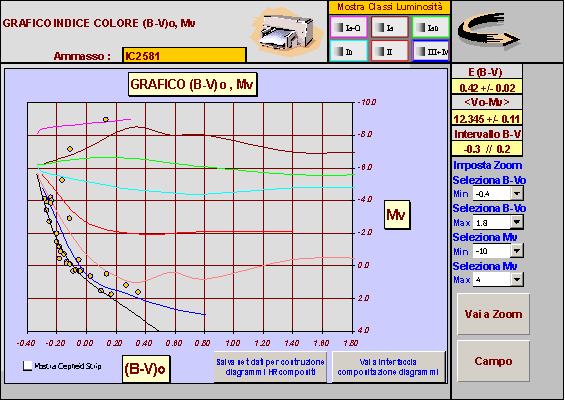Toggle the Ia-O luminosity class checkbox
Screen dimensions: 565x401
(x=349, y=27)
